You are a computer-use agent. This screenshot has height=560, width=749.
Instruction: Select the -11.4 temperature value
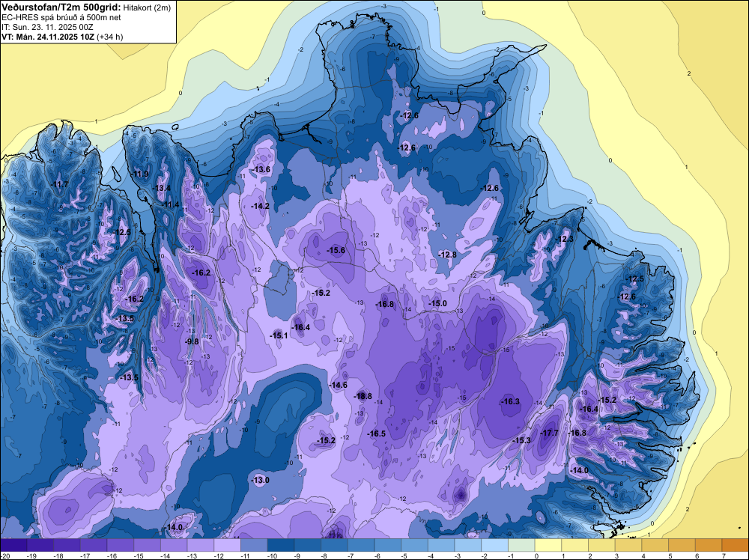tap(171, 205)
